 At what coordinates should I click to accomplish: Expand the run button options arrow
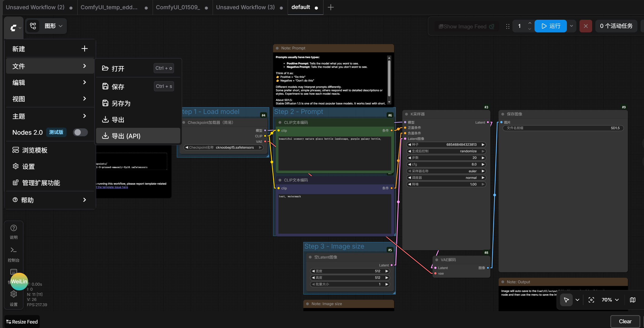(571, 26)
